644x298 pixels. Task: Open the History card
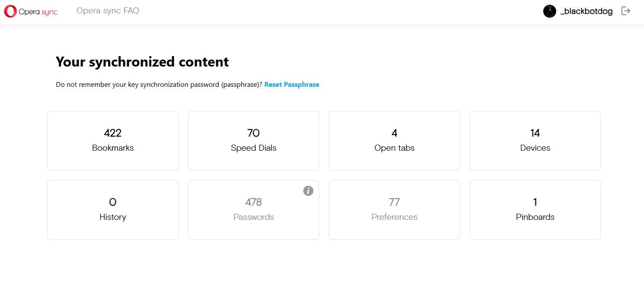pyautogui.click(x=113, y=210)
